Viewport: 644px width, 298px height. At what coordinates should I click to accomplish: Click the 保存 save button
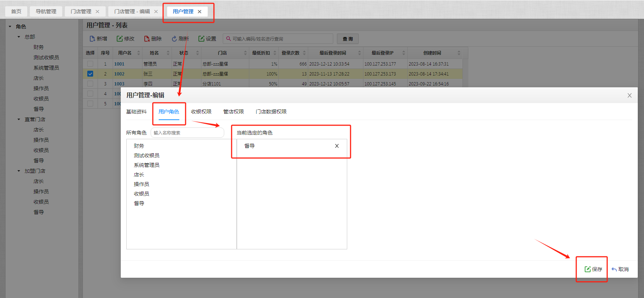[x=594, y=269]
